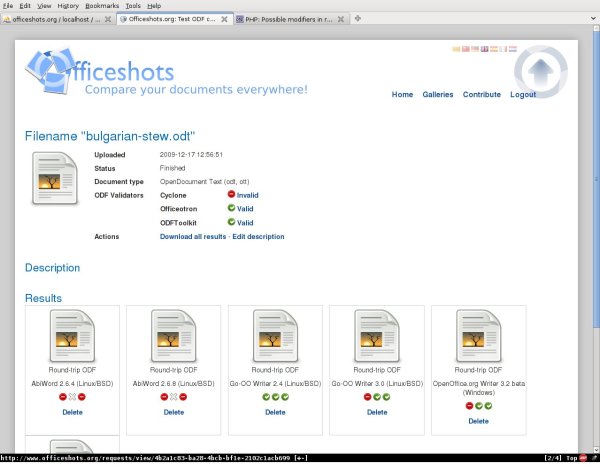The height and width of the screenshot is (471, 600).
Task: Open Go-OO Writer 2.4 result document icon
Action: (x=275, y=336)
